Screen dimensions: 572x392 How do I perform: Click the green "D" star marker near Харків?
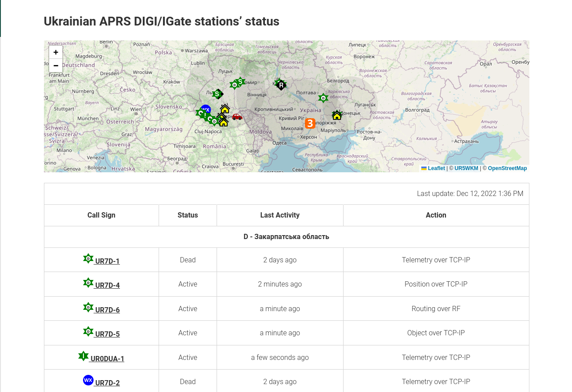point(323,98)
